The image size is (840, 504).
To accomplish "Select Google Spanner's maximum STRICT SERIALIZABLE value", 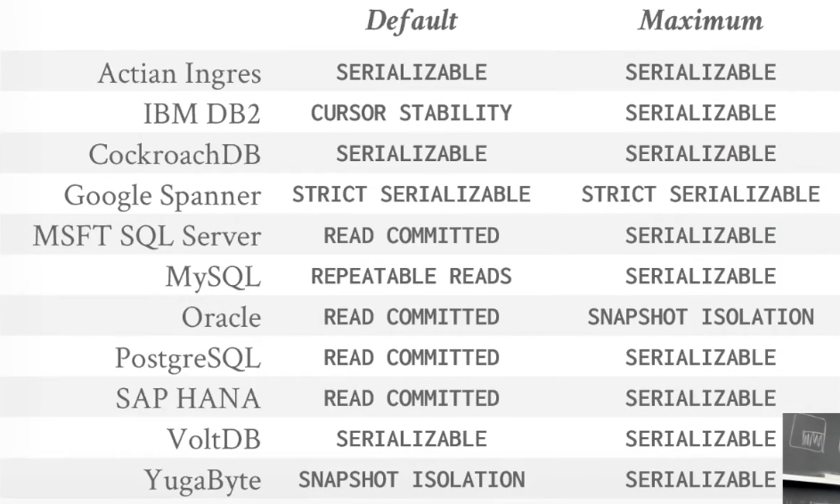I will (701, 194).
